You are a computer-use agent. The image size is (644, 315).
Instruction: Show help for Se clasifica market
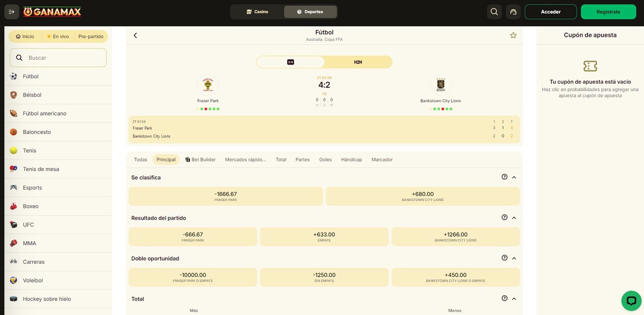click(504, 177)
